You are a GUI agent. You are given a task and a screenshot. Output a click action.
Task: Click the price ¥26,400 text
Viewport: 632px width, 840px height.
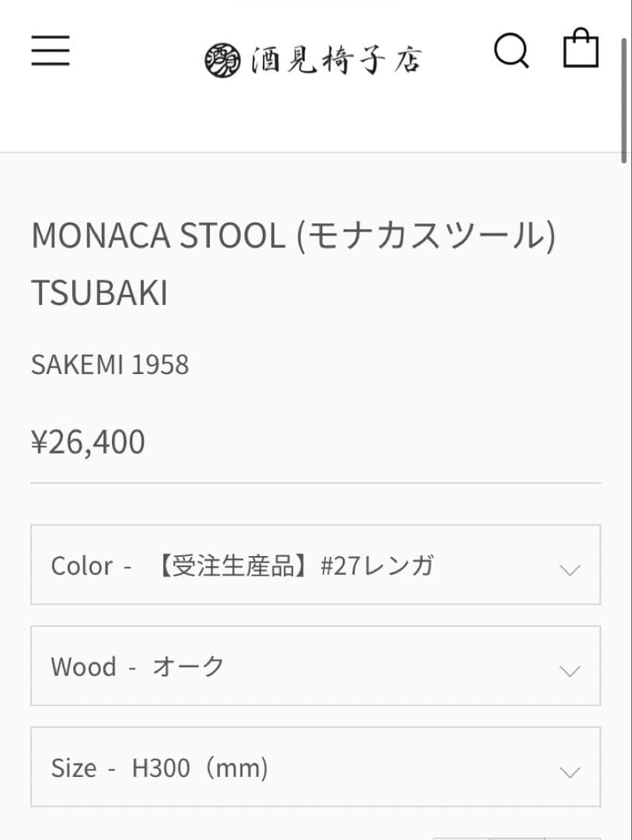click(x=87, y=441)
